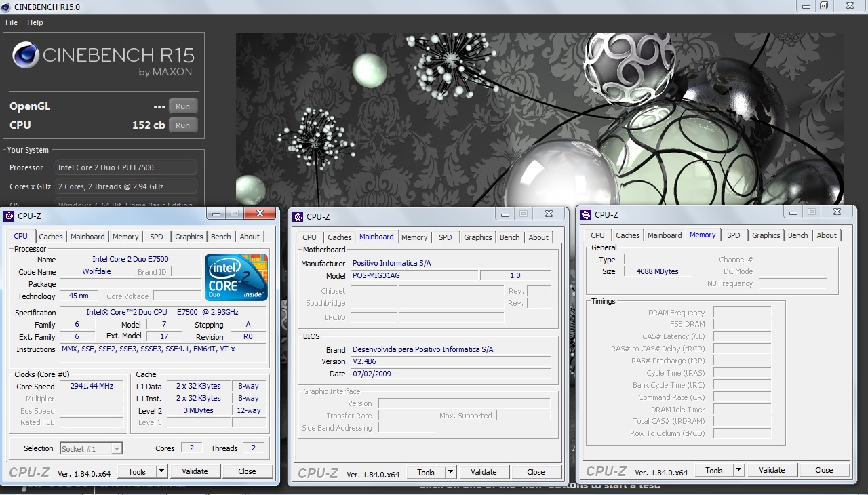Click Validate in left CPU-Z window

point(195,471)
